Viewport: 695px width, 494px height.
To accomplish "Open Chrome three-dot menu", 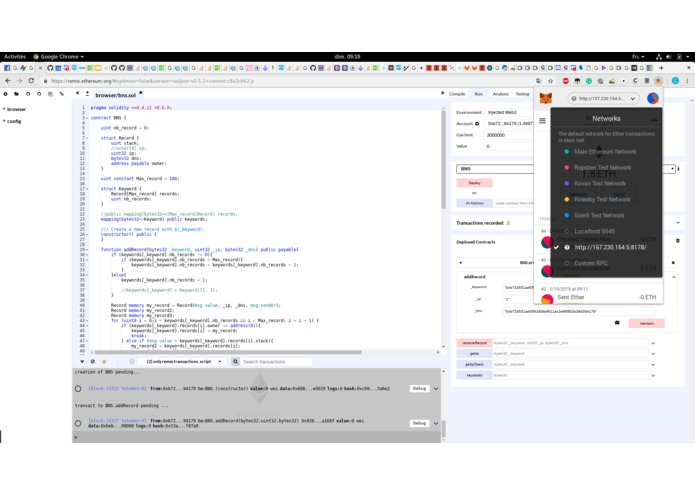I will pos(687,81).
